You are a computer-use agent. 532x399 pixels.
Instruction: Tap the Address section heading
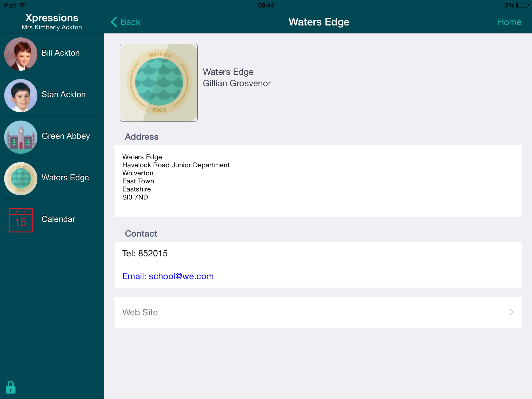coord(142,137)
